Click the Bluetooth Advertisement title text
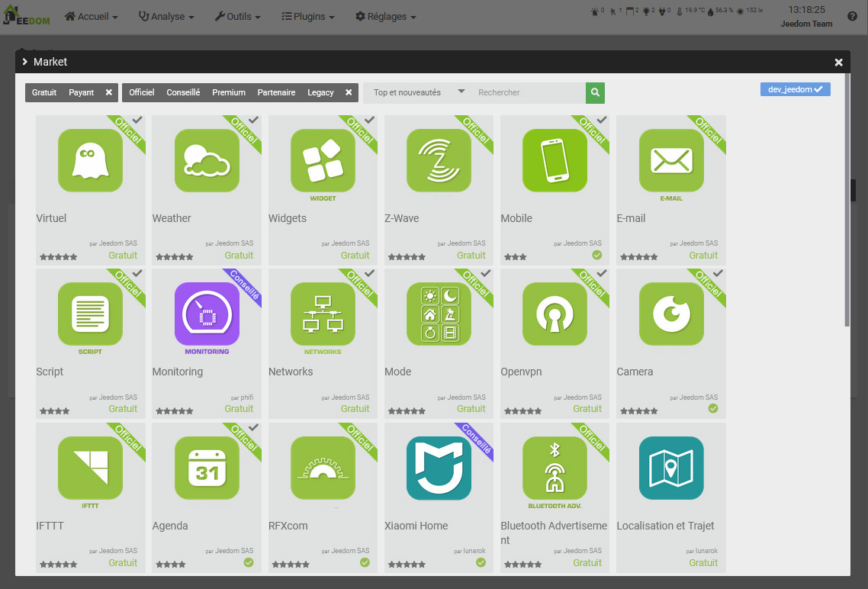This screenshot has width=868, height=589. [x=554, y=533]
